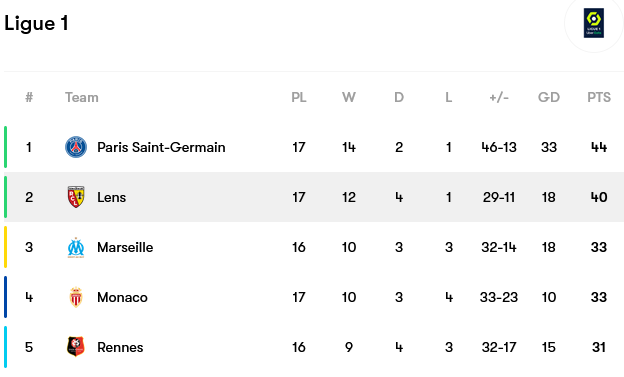Click the PL column header
The height and width of the screenshot is (377, 624).
tap(299, 97)
